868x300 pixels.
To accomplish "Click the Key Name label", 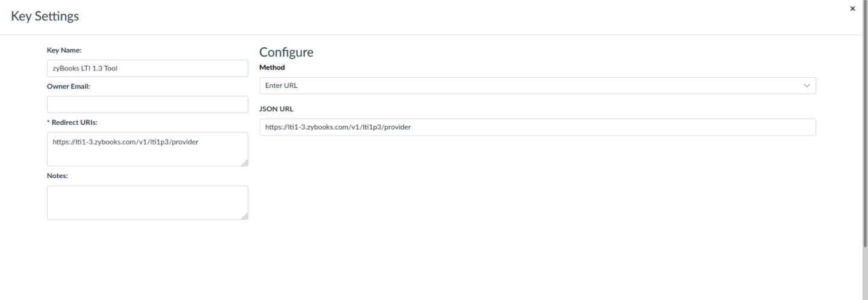I will coord(64,51).
